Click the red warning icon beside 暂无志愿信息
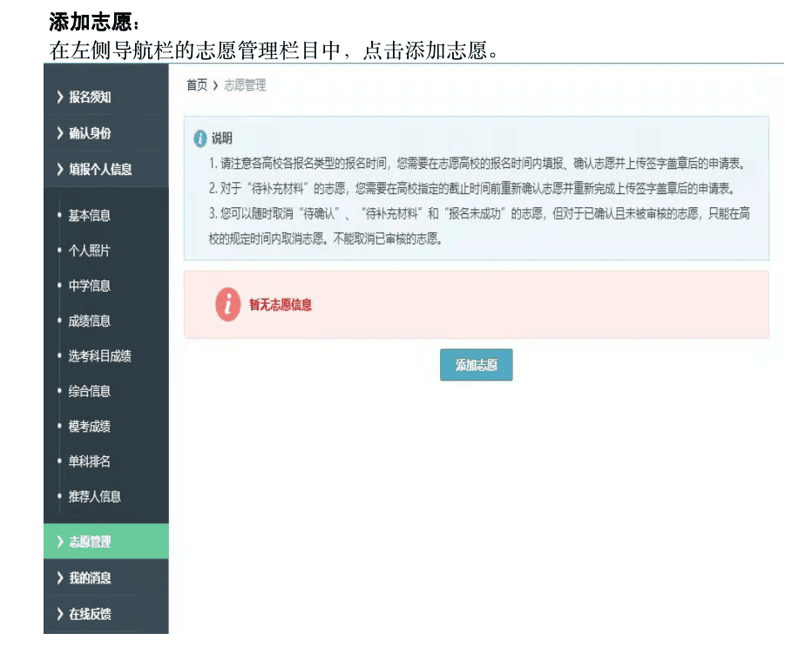This screenshot has height=667, width=812. pos(227,305)
